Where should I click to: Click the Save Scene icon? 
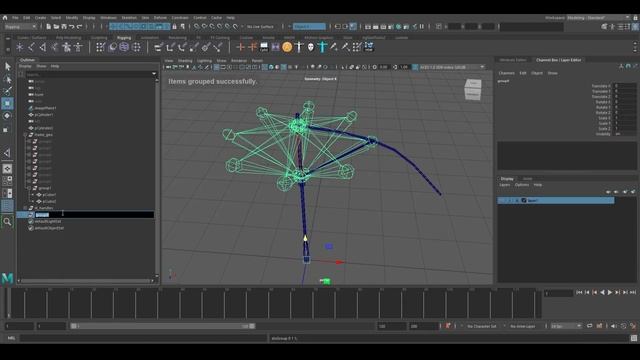pos(64,27)
